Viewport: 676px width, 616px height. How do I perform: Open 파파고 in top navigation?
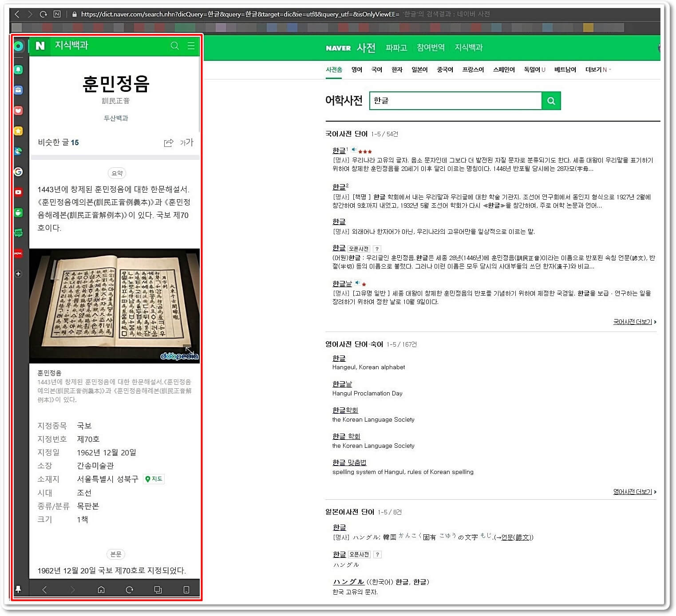[396, 47]
